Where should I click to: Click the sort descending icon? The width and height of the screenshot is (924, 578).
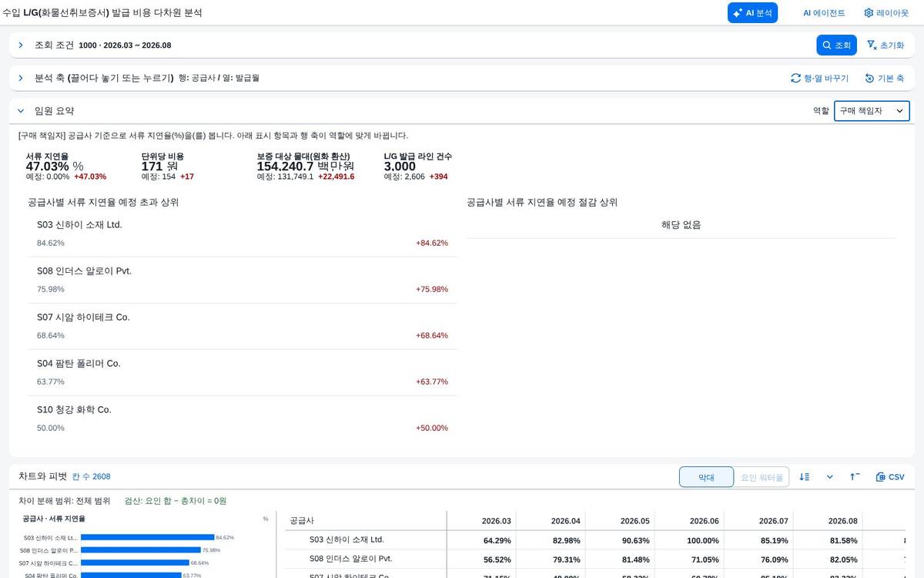(804, 477)
